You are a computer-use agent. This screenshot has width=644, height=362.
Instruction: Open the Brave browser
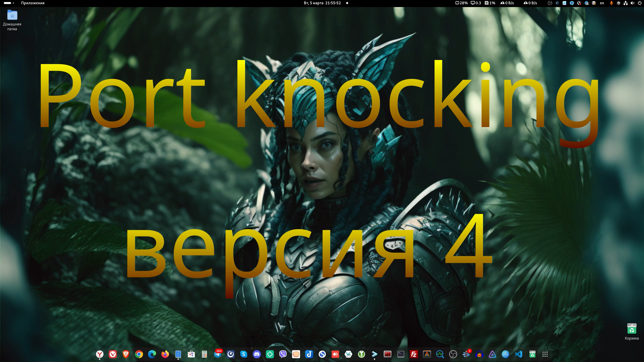126,354
